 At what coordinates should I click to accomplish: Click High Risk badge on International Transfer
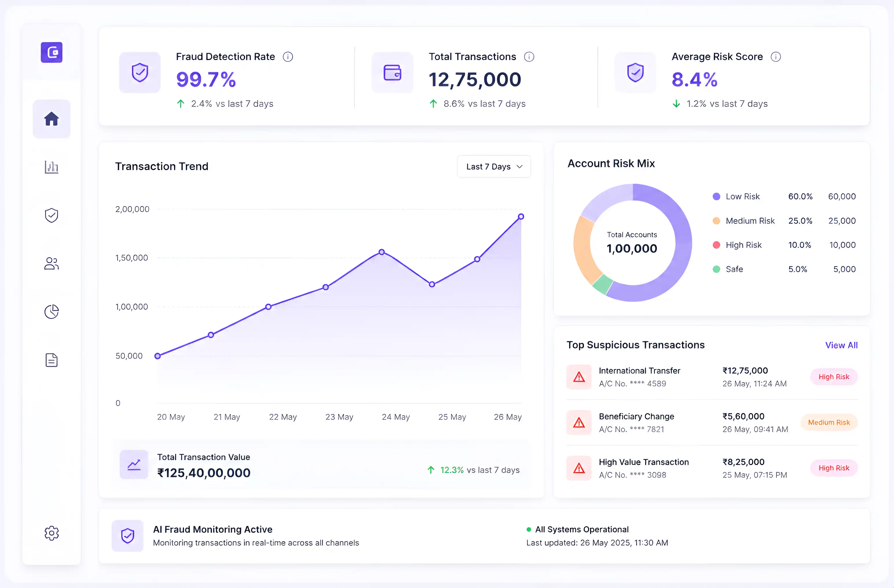click(834, 377)
